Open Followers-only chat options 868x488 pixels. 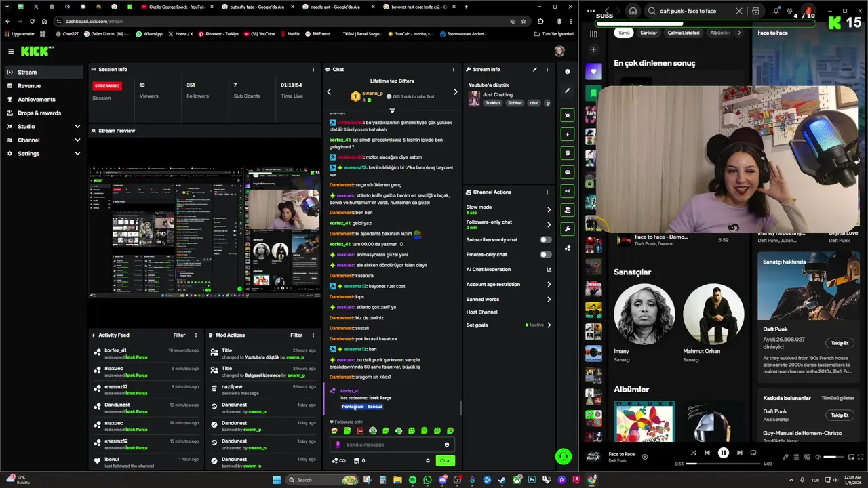tap(509, 224)
